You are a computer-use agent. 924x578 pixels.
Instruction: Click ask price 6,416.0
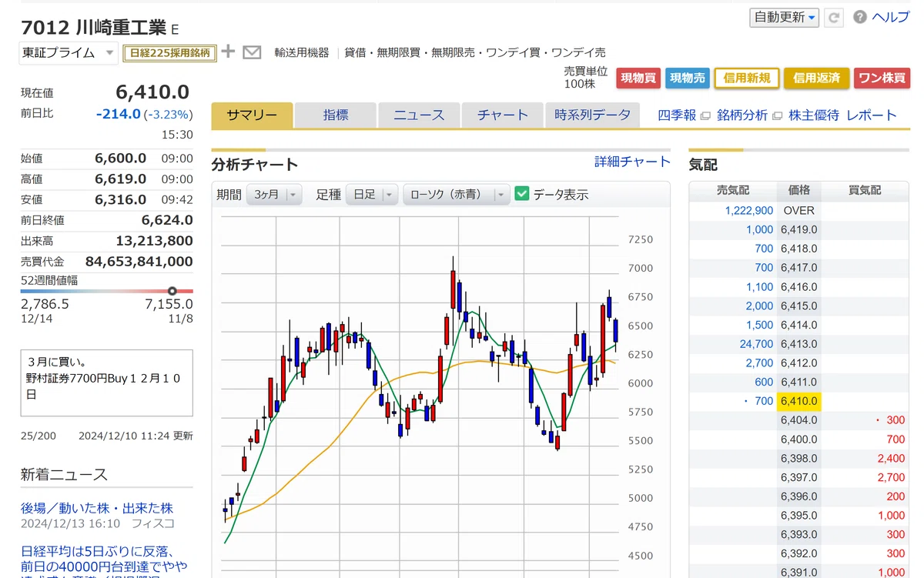point(799,286)
